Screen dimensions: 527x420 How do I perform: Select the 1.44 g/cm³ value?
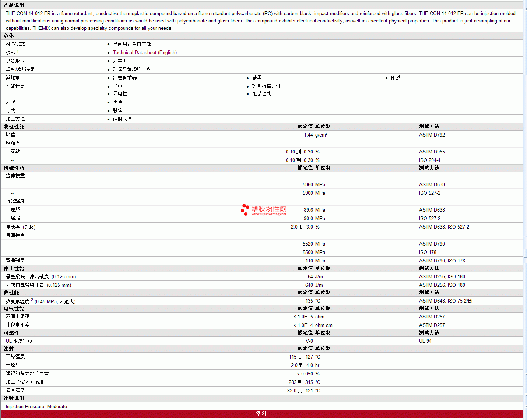click(316, 135)
